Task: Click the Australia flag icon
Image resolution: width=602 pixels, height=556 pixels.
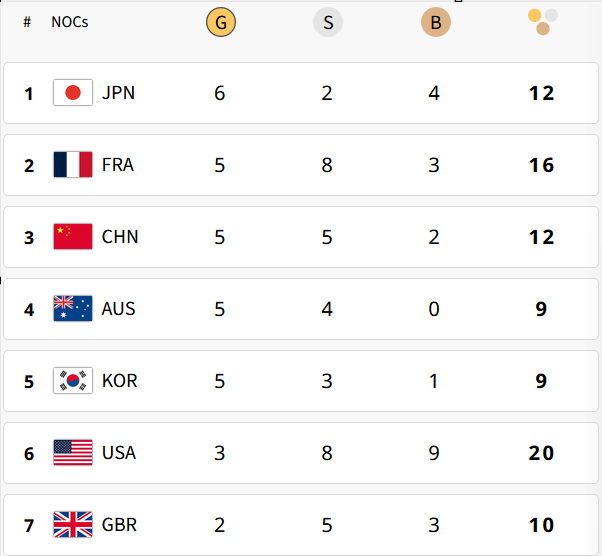Action: pos(73,309)
